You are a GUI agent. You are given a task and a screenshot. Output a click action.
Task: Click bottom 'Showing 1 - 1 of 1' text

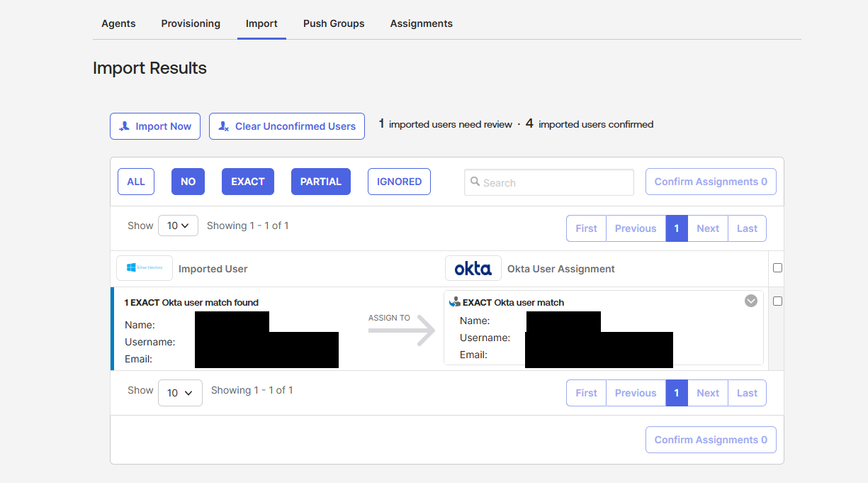pyautogui.click(x=252, y=390)
